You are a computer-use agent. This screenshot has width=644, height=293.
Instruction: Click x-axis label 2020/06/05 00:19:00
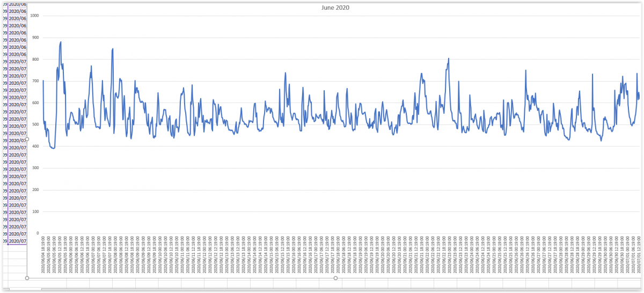click(x=48, y=255)
